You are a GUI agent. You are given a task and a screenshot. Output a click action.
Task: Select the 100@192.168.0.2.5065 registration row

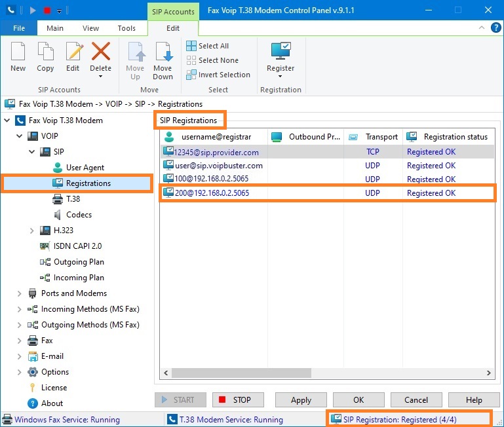click(327, 179)
